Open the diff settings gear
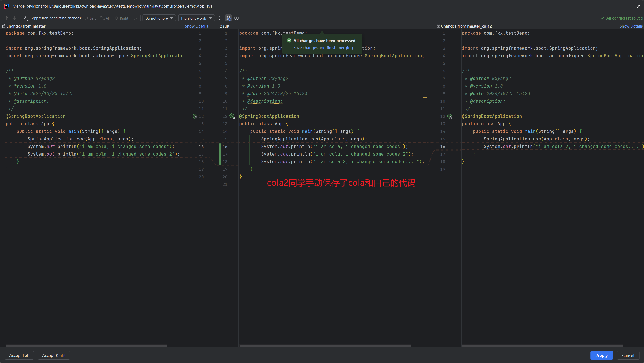 237,18
